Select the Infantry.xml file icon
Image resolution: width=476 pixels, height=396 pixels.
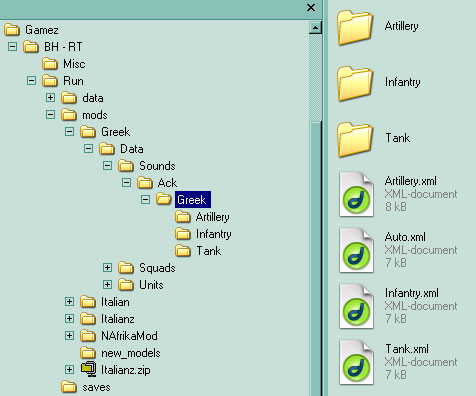pos(356,306)
